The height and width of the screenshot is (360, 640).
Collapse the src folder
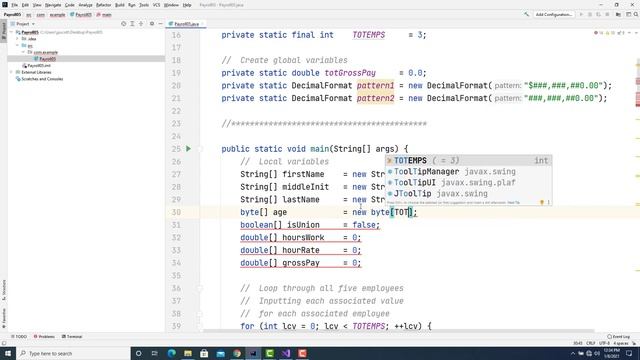coord(18,46)
